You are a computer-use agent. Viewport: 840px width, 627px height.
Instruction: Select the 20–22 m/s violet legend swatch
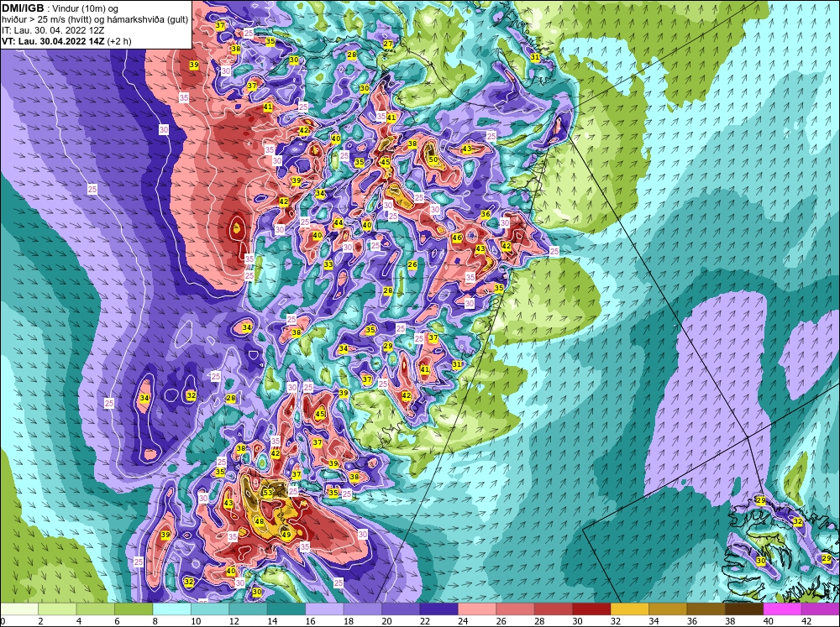401,609
